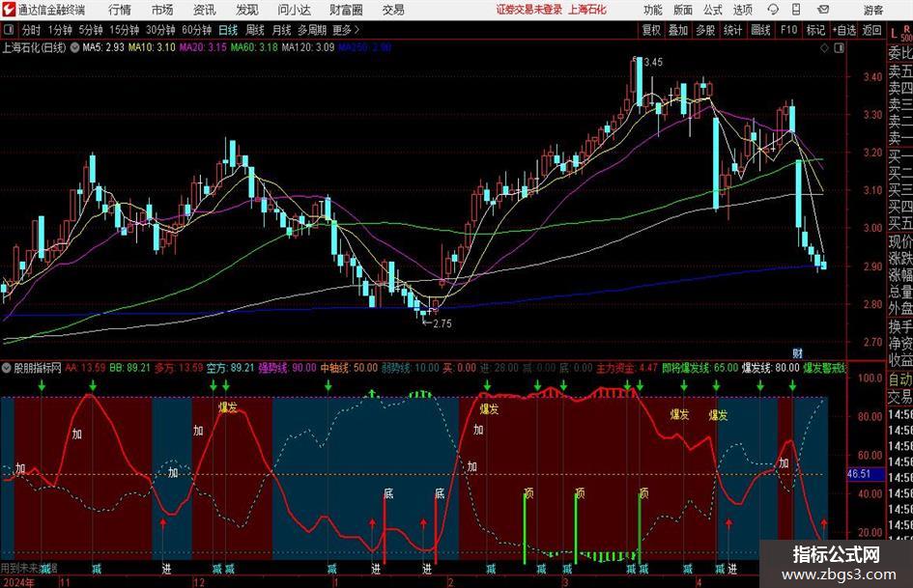The height and width of the screenshot is (588, 913).
Task: Open the 版面 menu
Action: [683, 10]
